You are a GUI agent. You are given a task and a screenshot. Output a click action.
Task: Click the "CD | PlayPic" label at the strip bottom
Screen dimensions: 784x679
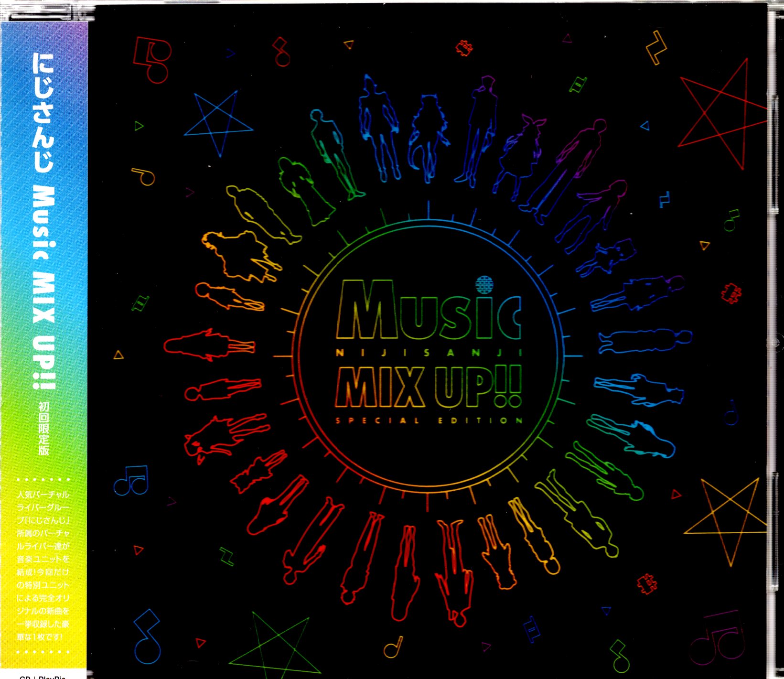tap(42, 677)
